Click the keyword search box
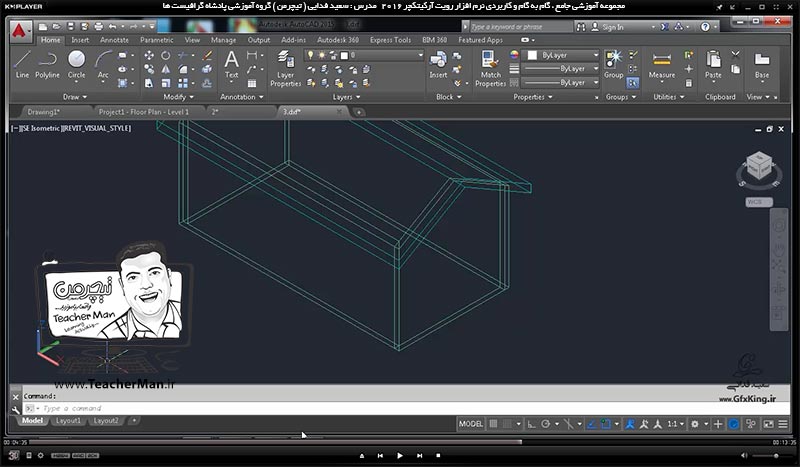This screenshot has height=467, width=800. (x=519, y=27)
